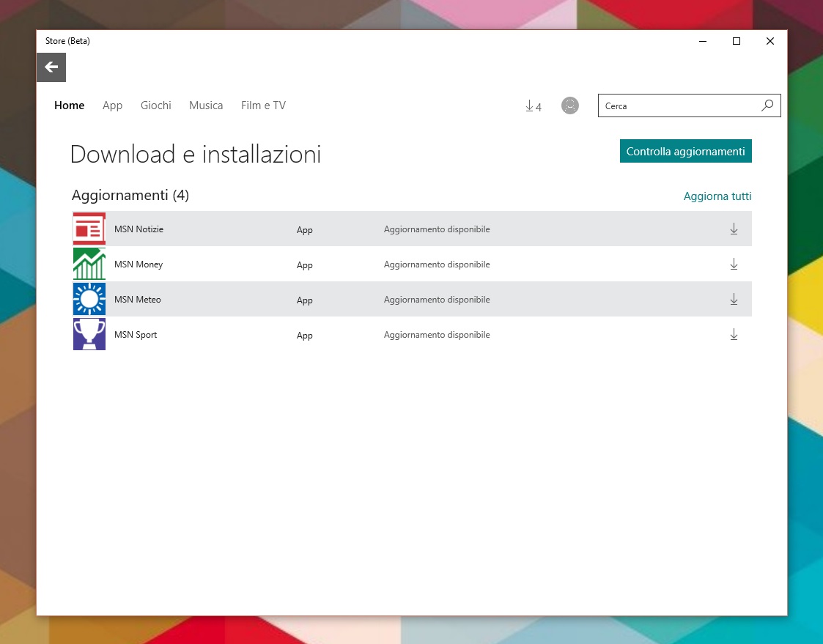Click MSN Meteo's Aggiornamento disponibile status
The height and width of the screenshot is (644, 823).
click(x=437, y=300)
